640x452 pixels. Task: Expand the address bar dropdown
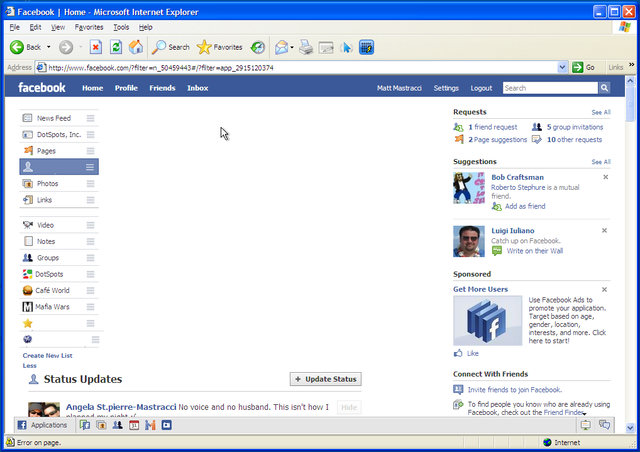pyautogui.click(x=562, y=67)
